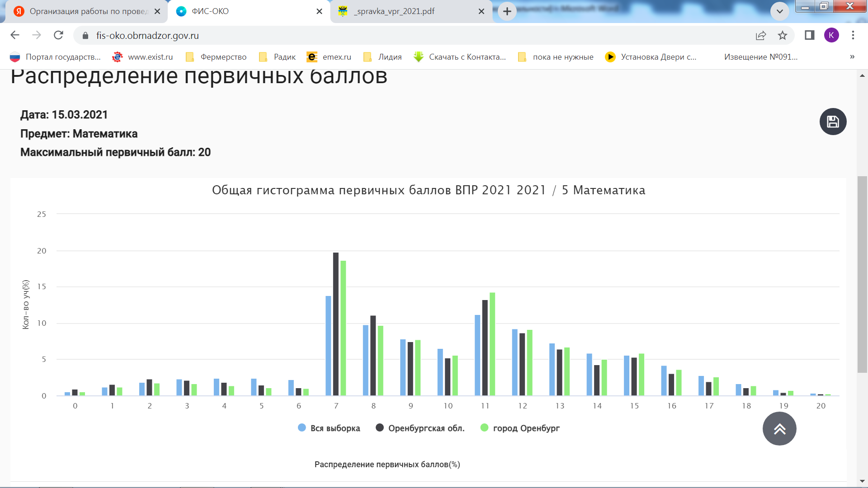Click the share page icon
Screen dimensions: 868x488
[761, 35]
